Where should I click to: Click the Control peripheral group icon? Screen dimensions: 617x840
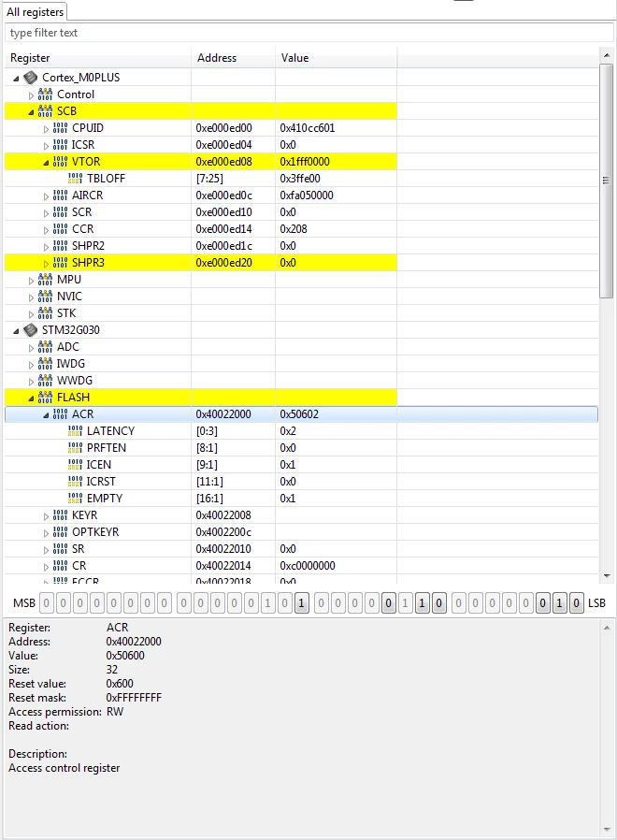[x=46, y=94]
